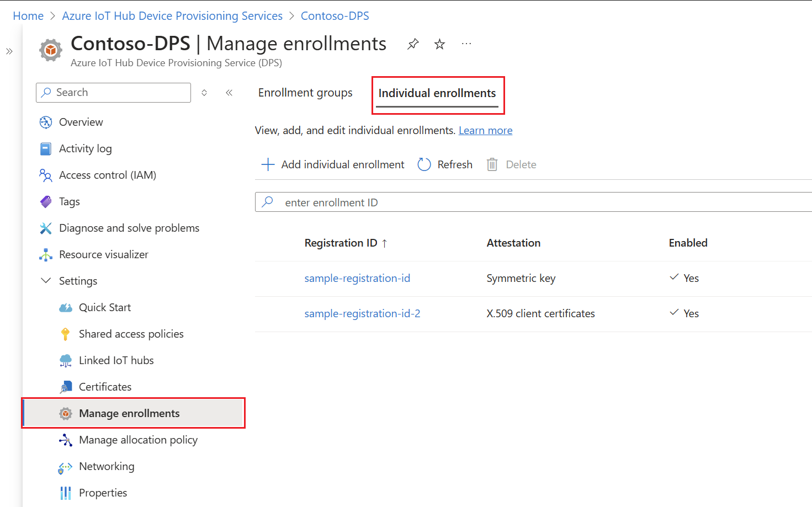Click the Activity log icon

[46, 148]
